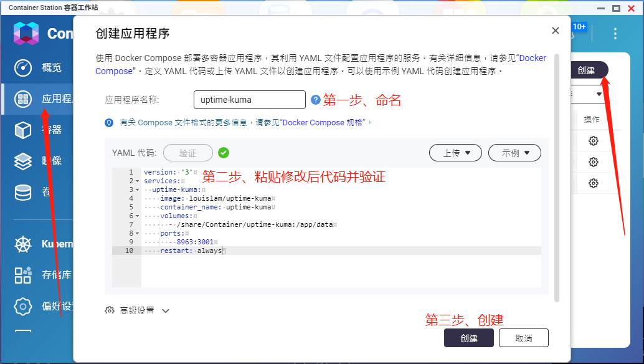
Task: Open the "Docker Compose 规格" link
Action: click(323, 122)
